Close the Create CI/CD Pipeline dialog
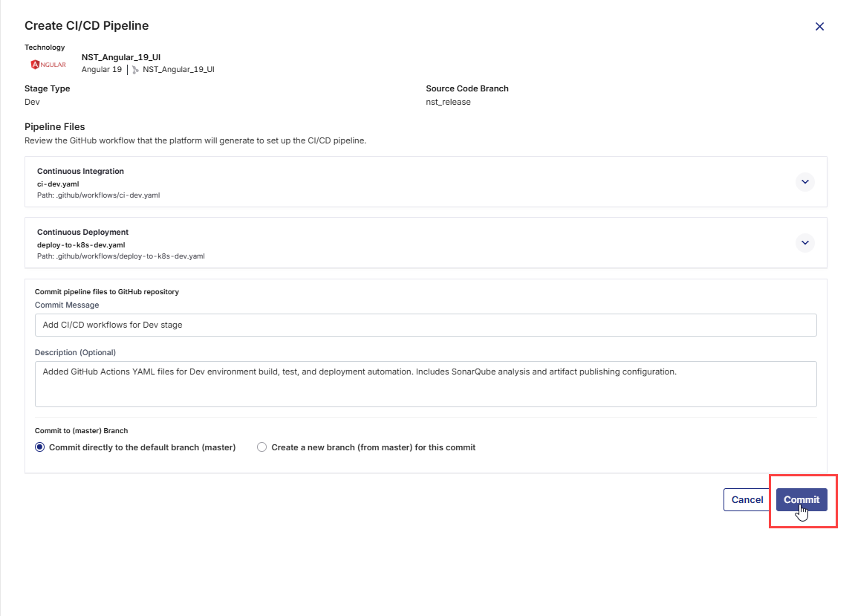Screen dimensions: 855x616 (819, 27)
